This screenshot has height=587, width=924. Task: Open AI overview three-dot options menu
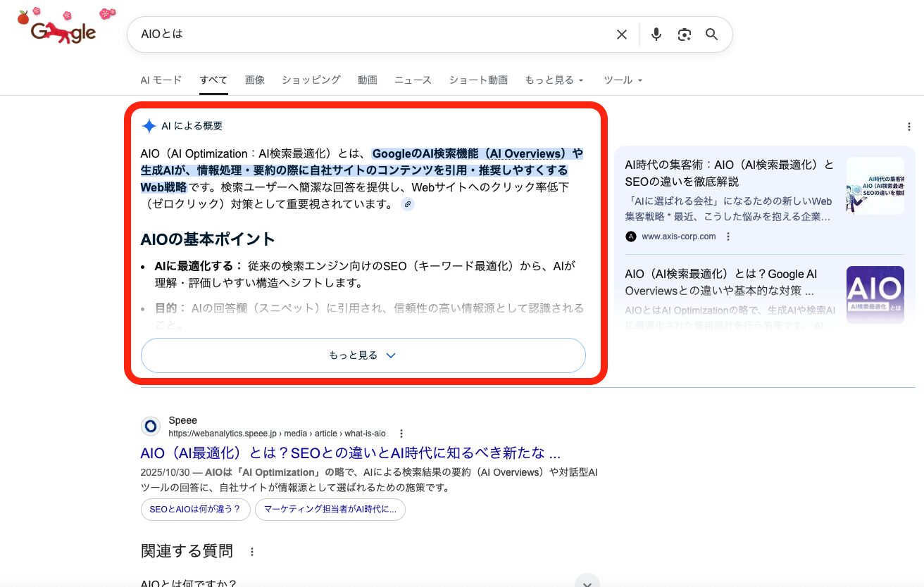[909, 127]
